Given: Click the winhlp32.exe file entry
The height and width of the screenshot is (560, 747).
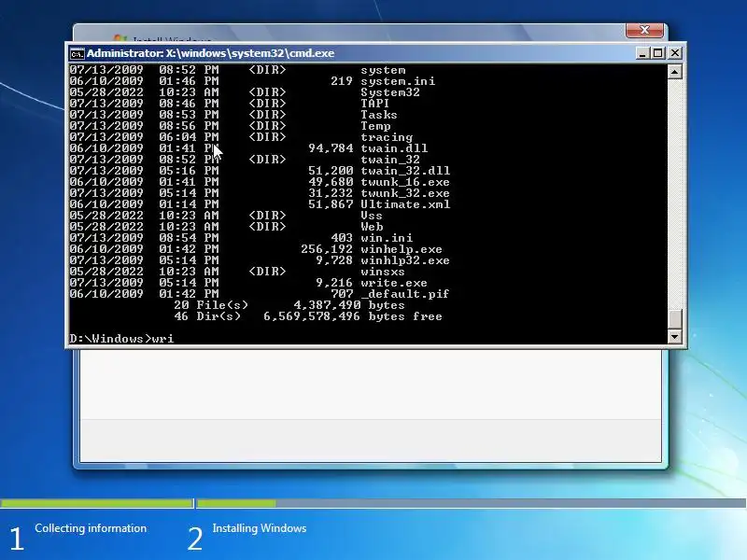Looking at the screenshot, I should (x=405, y=260).
